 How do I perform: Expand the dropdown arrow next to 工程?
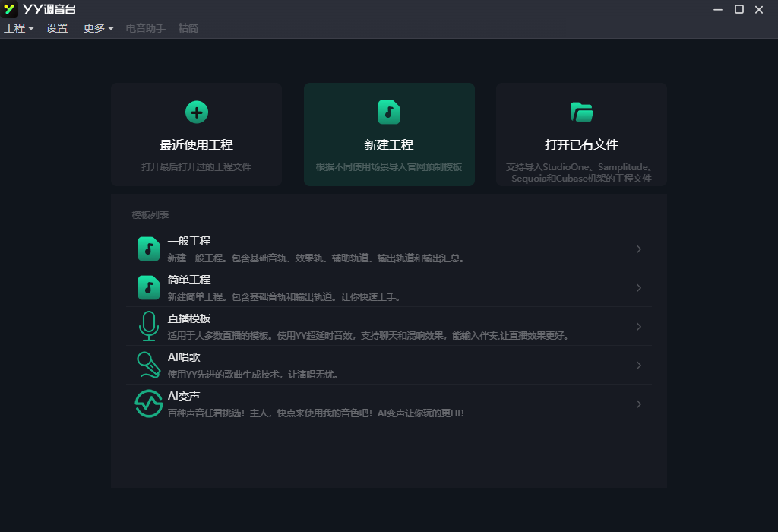31,29
